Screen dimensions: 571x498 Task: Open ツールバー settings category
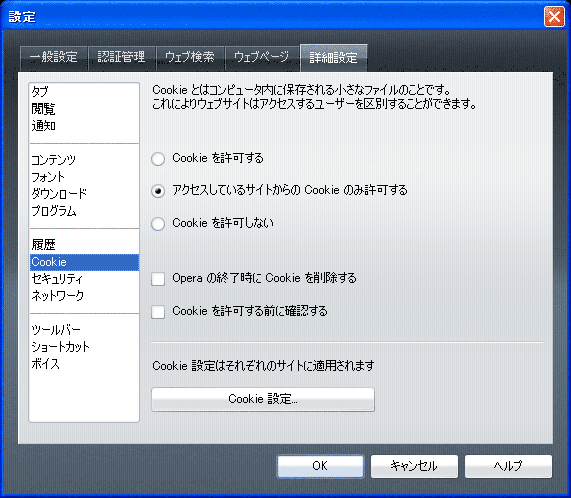(84, 330)
